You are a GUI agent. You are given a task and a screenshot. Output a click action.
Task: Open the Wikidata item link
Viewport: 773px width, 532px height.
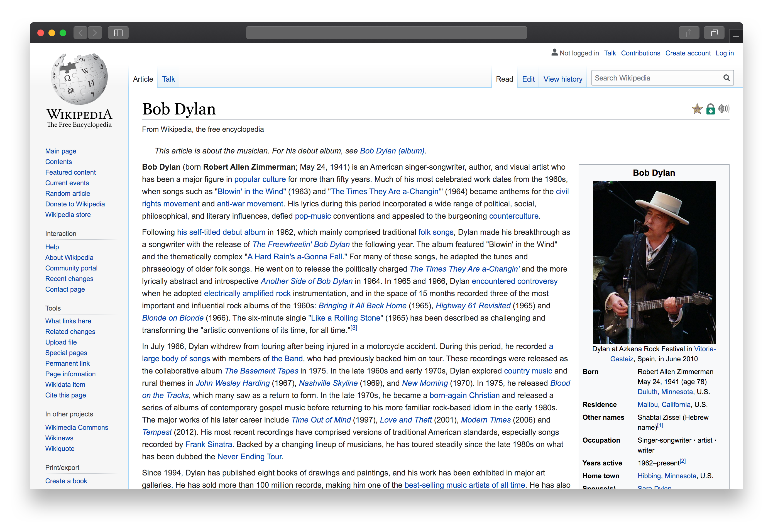[x=65, y=385]
